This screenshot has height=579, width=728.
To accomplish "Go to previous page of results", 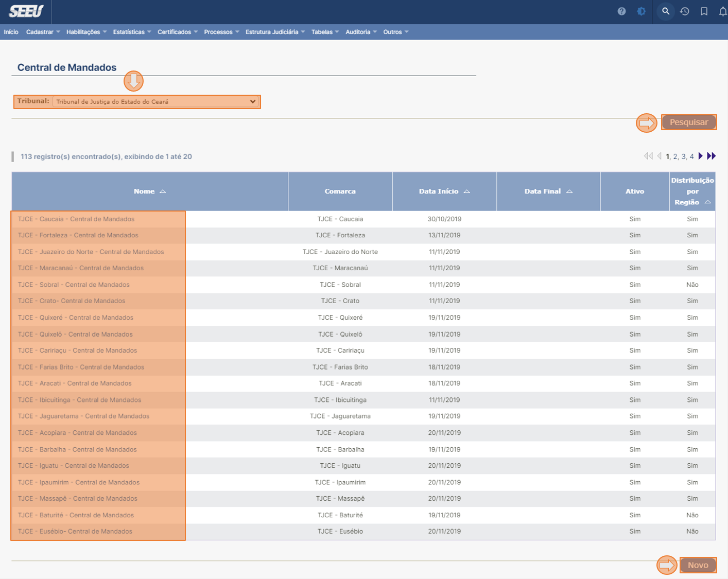I will (x=660, y=156).
